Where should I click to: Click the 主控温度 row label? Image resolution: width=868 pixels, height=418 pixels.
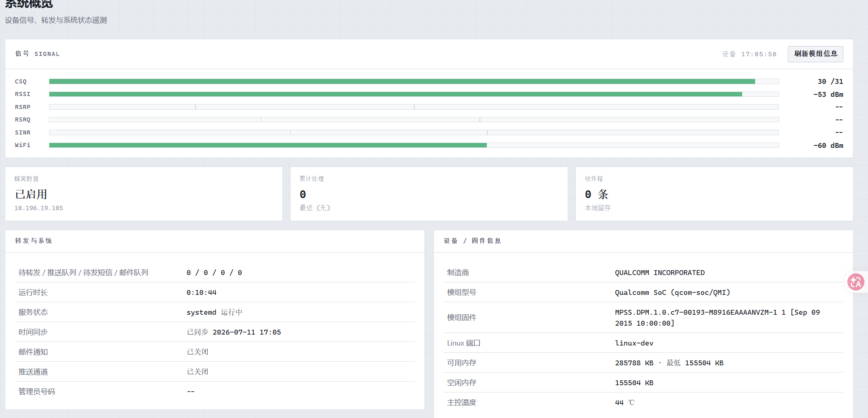462,403
